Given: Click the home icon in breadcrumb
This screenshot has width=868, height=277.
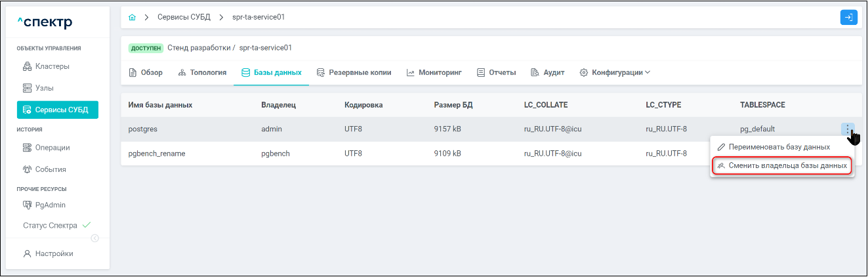Looking at the screenshot, I should tap(132, 17).
